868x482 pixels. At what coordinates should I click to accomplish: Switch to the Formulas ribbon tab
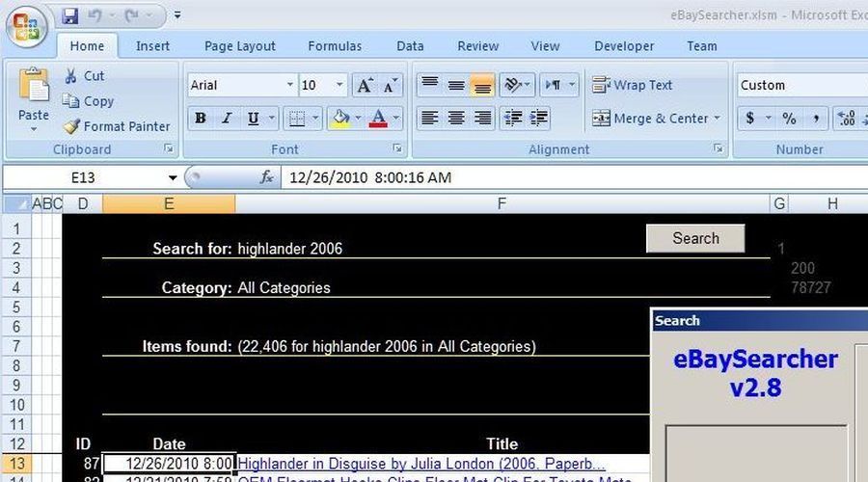335,46
